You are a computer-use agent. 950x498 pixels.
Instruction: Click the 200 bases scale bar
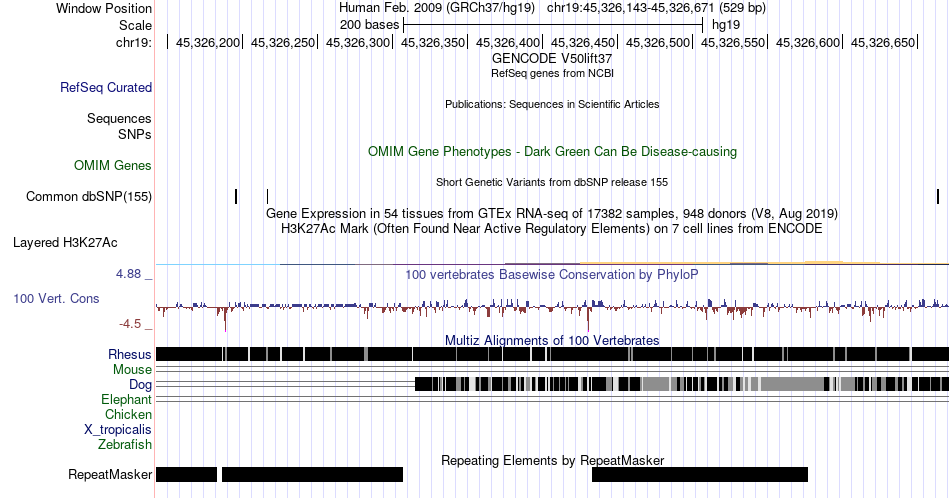tap(553, 25)
